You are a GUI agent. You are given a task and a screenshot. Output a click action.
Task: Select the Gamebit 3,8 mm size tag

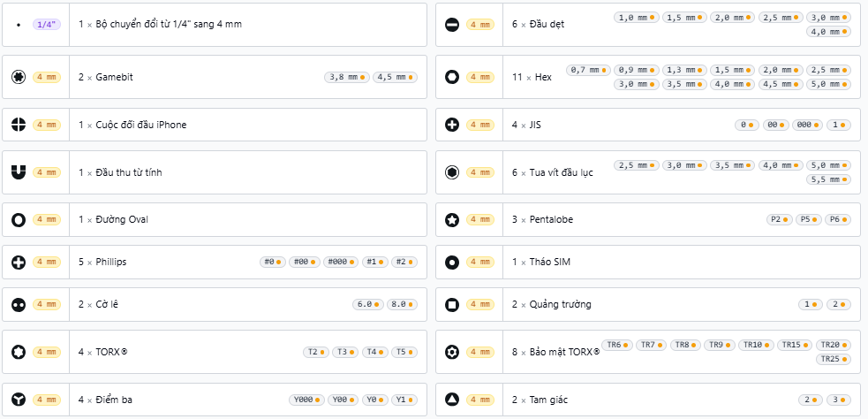(x=347, y=77)
